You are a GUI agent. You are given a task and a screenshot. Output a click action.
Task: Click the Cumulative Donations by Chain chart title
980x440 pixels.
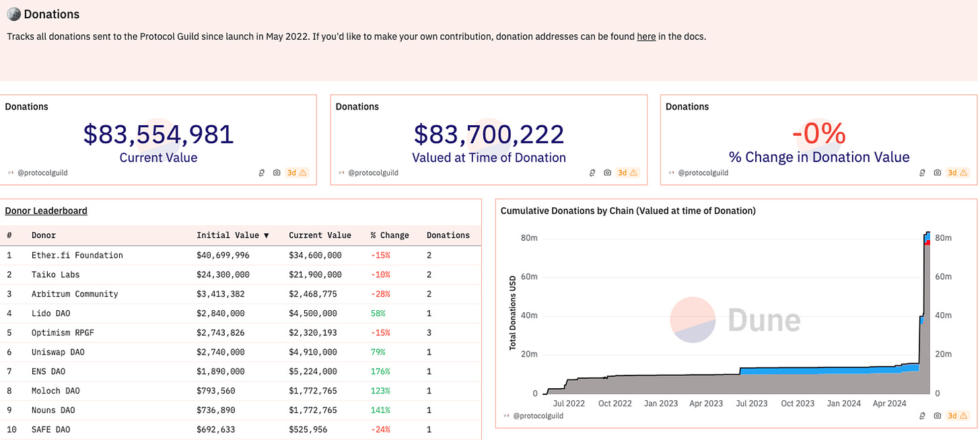(628, 211)
